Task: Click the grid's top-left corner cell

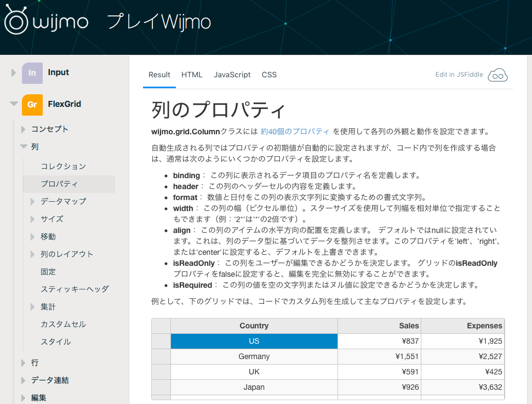Action: click(161, 326)
